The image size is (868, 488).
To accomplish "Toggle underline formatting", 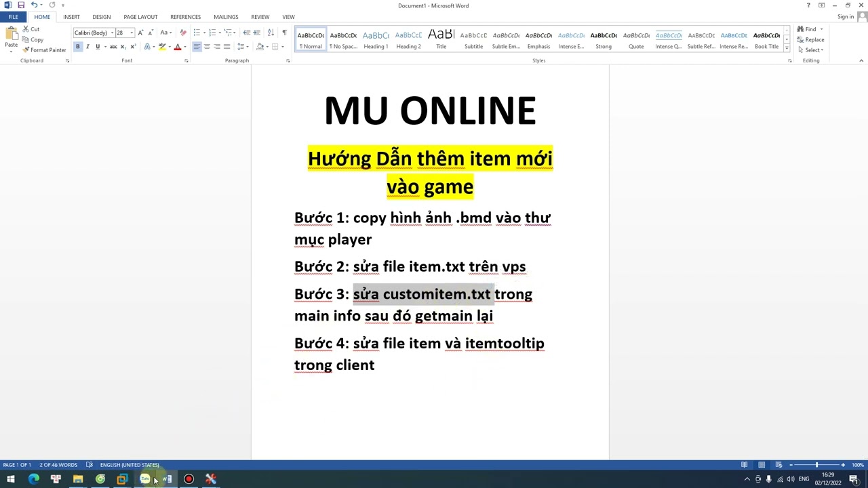I will click(98, 47).
